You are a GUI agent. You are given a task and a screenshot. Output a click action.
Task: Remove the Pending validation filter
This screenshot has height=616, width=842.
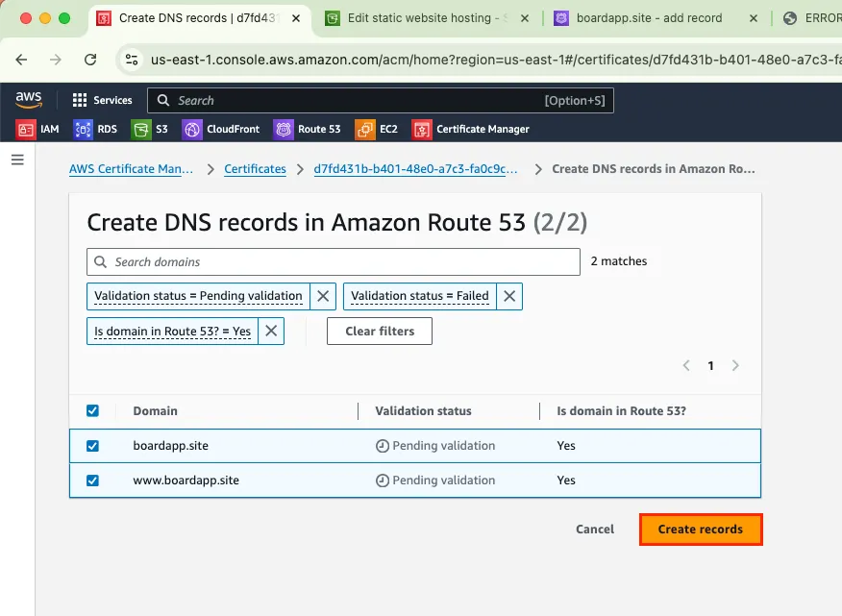[x=323, y=296]
